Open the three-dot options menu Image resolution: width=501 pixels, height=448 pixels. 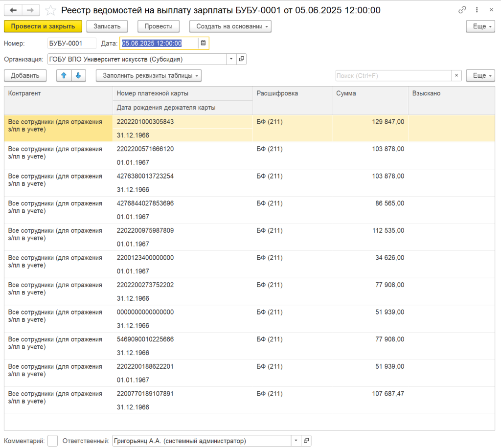click(x=477, y=10)
